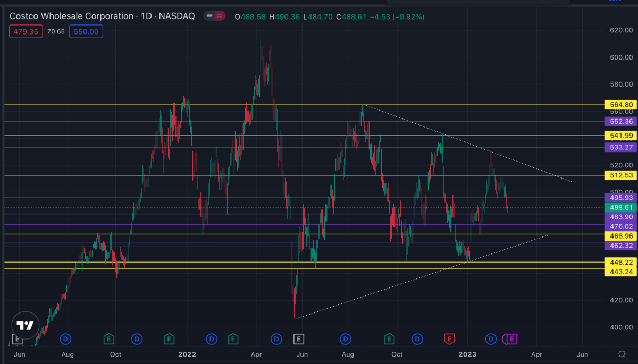Click the yellow 443.24 price label
The height and width of the screenshot is (364, 638).
pyautogui.click(x=620, y=272)
